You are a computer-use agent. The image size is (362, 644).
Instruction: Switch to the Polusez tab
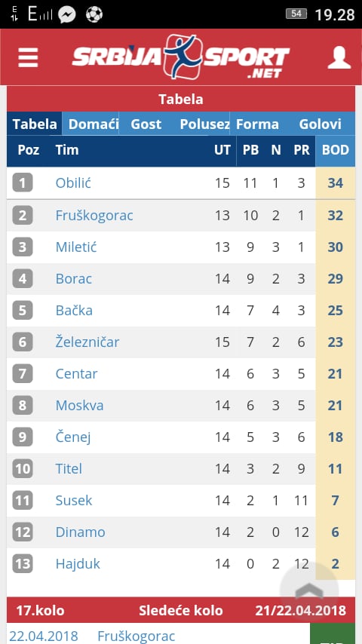pos(204,124)
